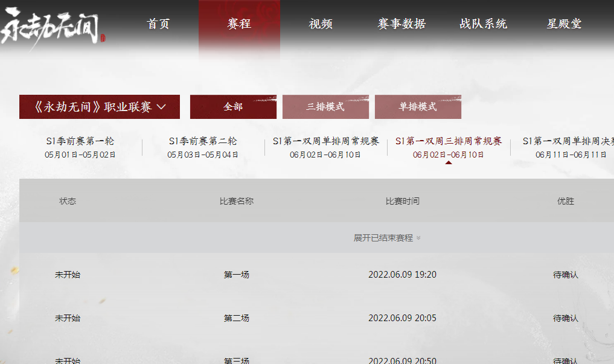Screen dimensions: 614x364
Task: Select S1第一双周单排周常规赛 stage
Action: coord(326,147)
